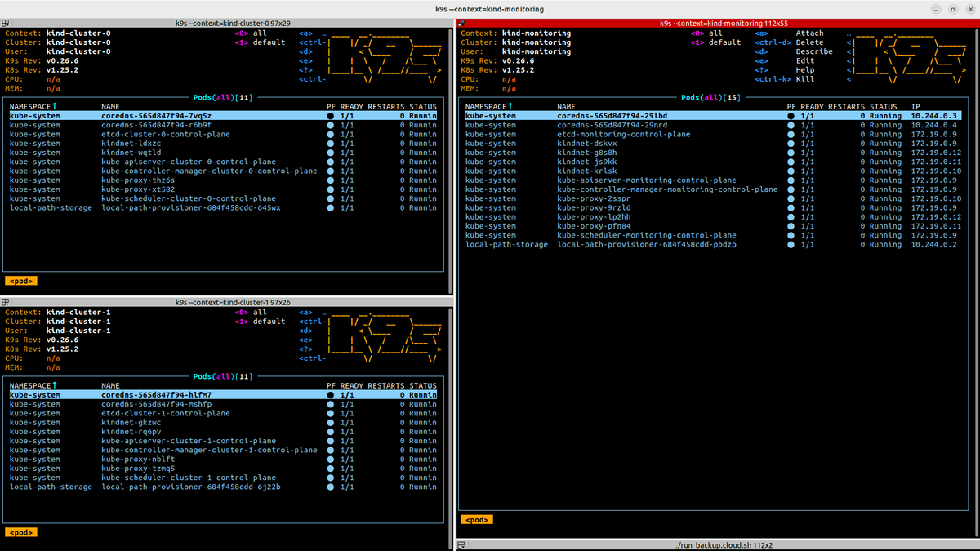The image size is (980, 551).
Task: Click the IP column header in kind-monitoring pane
Action: pos(915,107)
